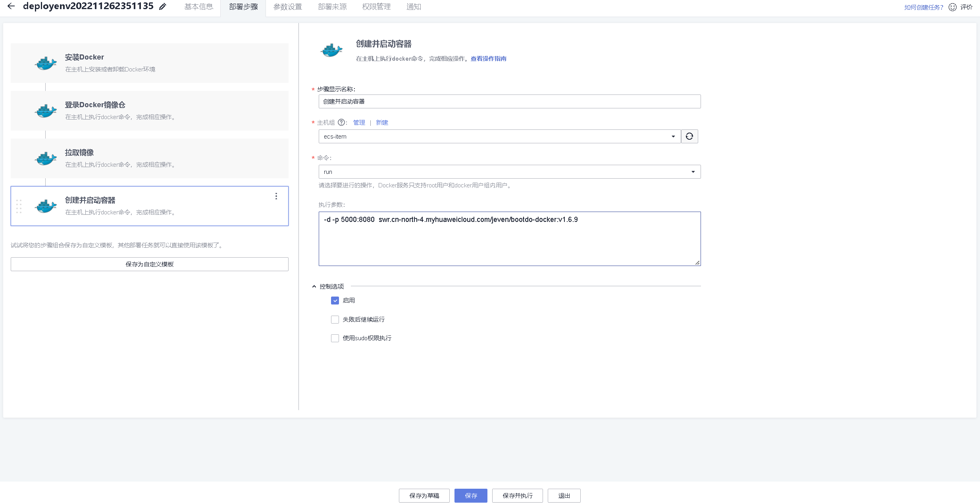Open the ecs-item host group dropdown
The height and width of the screenshot is (503, 980).
pyautogui.click(x=673, y=136)
